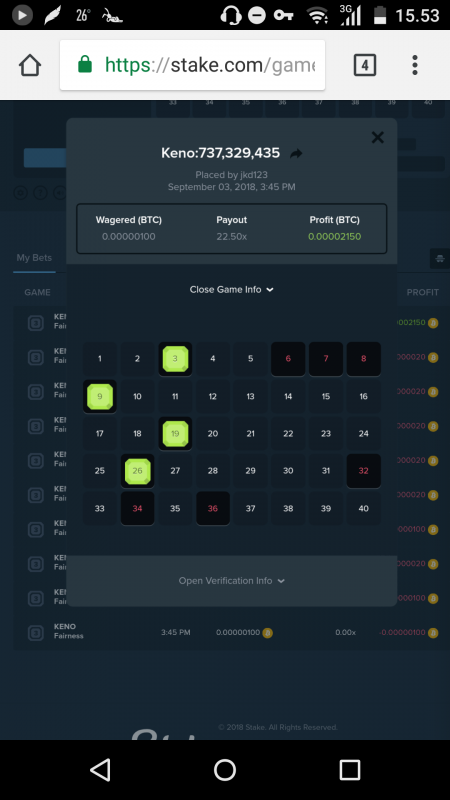Tap the play notification icon in status bar
The image size is (450, 800).
tap(22, 15)
